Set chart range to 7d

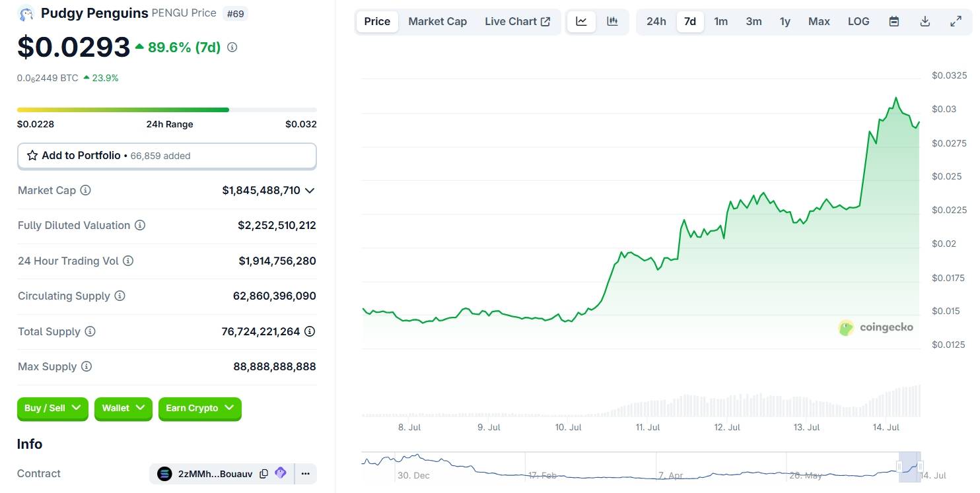(x=690, y=21)
